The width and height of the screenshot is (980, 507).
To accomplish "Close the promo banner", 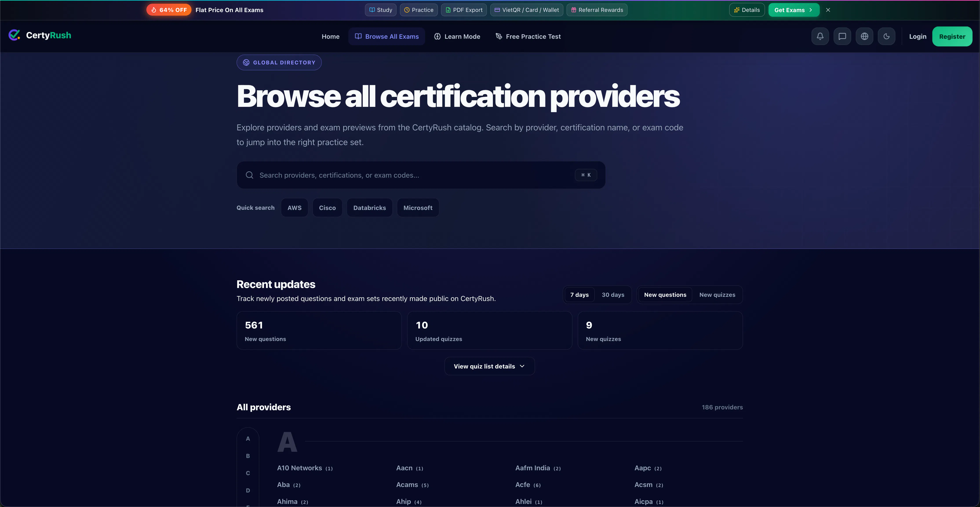I will coord(828,10).
